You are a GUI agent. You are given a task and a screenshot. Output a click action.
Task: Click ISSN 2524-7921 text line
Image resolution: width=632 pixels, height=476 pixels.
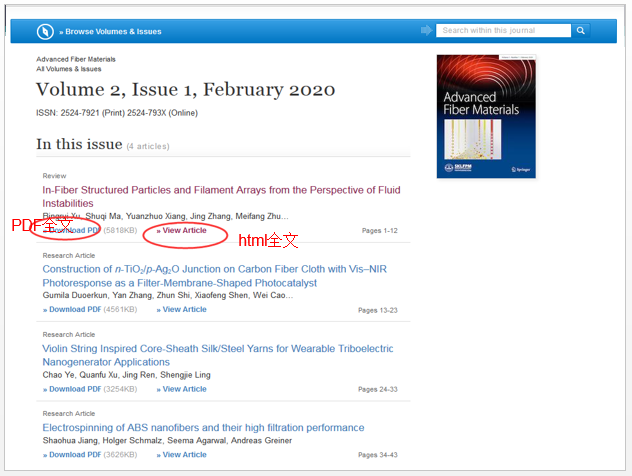click(x=117, y=113)
